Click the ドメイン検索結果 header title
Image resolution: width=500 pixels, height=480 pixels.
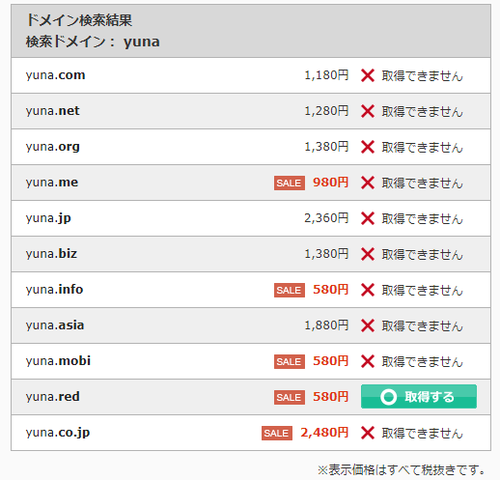coord(79,20)
